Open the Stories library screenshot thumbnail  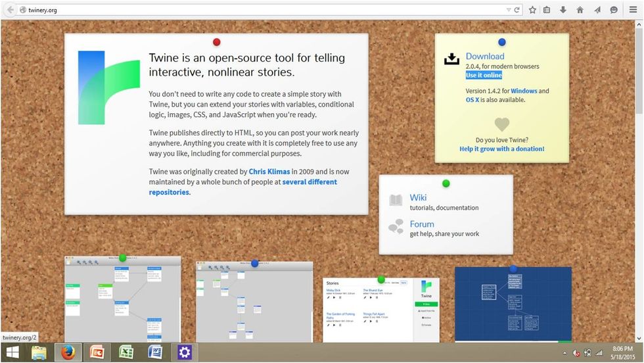[380, 309]
